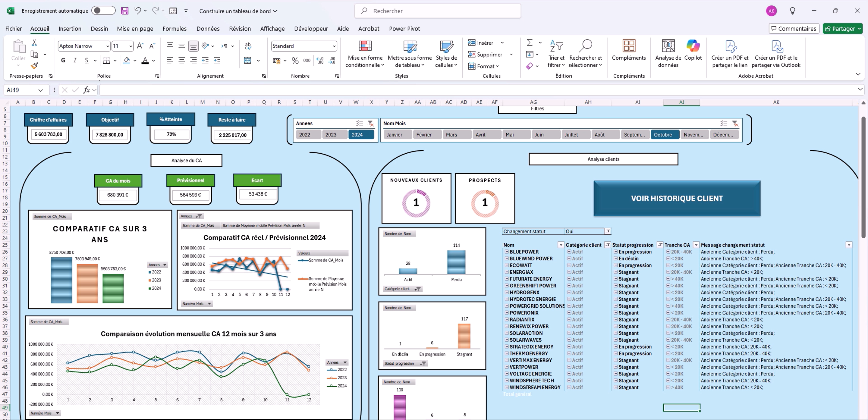Viewport: 868px width, 420px height.
Task: Toggle Enregistrement automatique switch
Action: tap(103, 11)
